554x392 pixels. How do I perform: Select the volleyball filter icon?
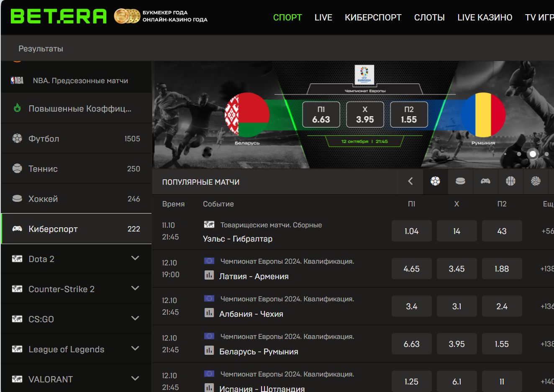pos(536,181)
